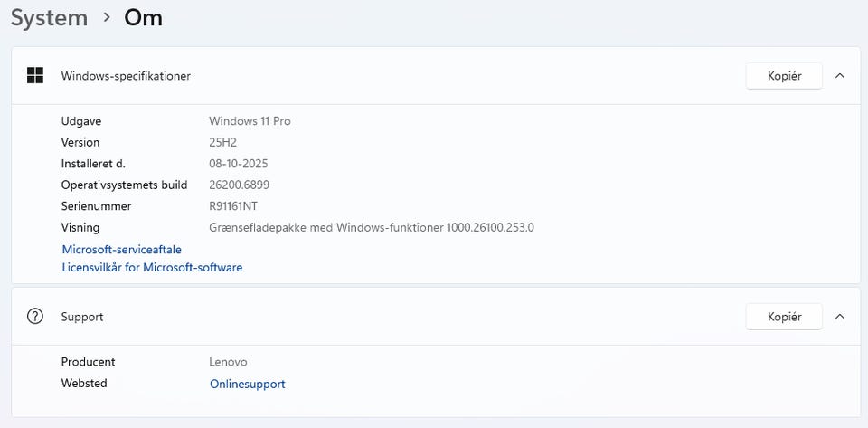Select the Visning label
Screen dimensions: 868x428
click(80, 227)
